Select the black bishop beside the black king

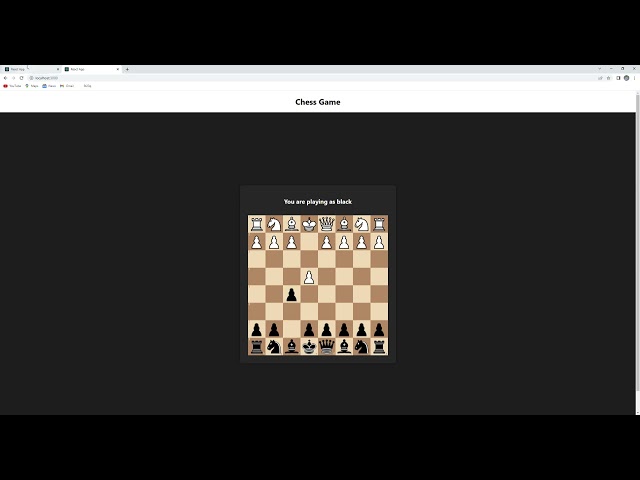pos(292,347)
